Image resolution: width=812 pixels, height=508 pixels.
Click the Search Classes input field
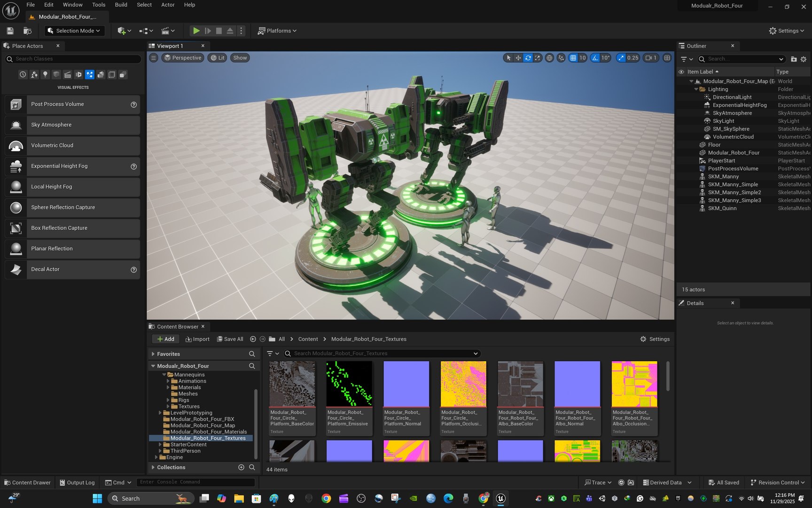[x=73, y=59]
